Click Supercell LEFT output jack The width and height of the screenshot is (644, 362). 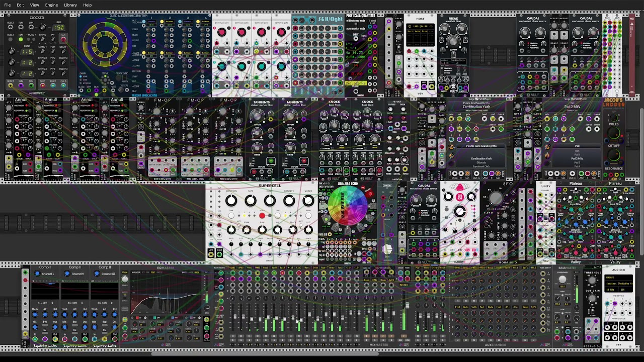[x=211, y=254]
